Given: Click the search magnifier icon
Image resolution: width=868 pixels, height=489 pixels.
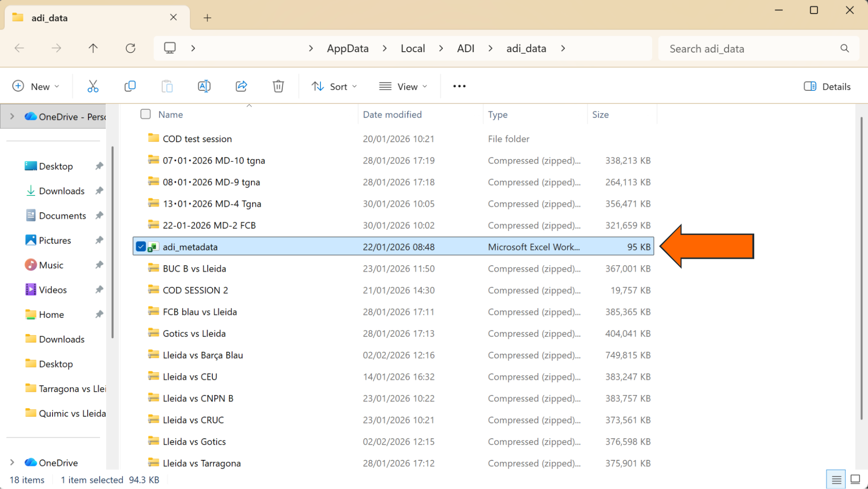Looking at the screenshot, I should point(845,48).
